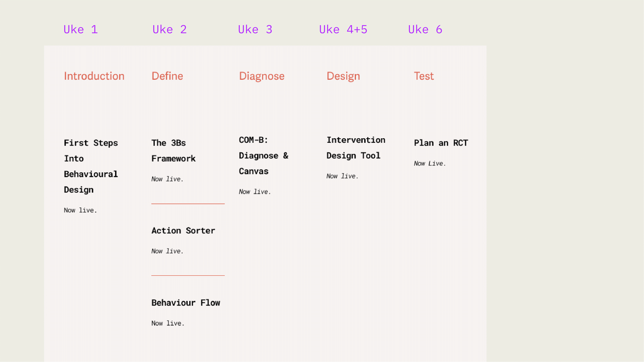Image resolution: width=644 pixels, height=362 pixels.
Task: Select the Uke 6 heading
Action: (425, 30)
